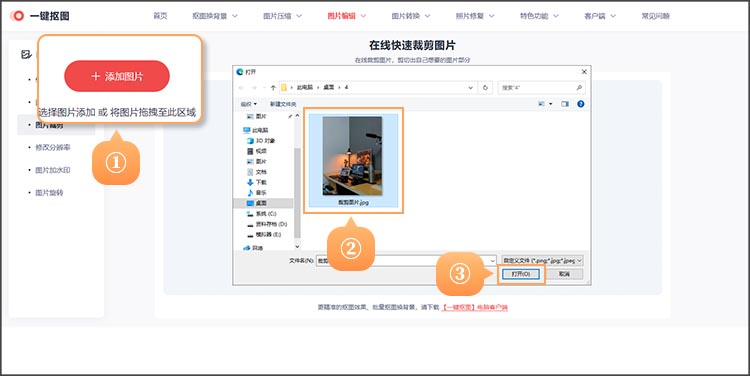Expand the 文件名 history dropdown

[493, 261]
